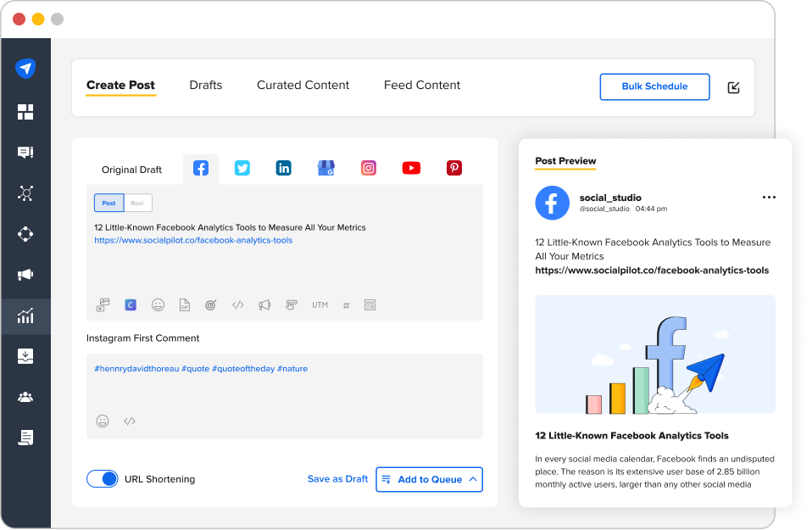This screenshot has width=812, height=530.
Task: Select the Post format option
Action: pyautogui.click(x=108, y=203)
